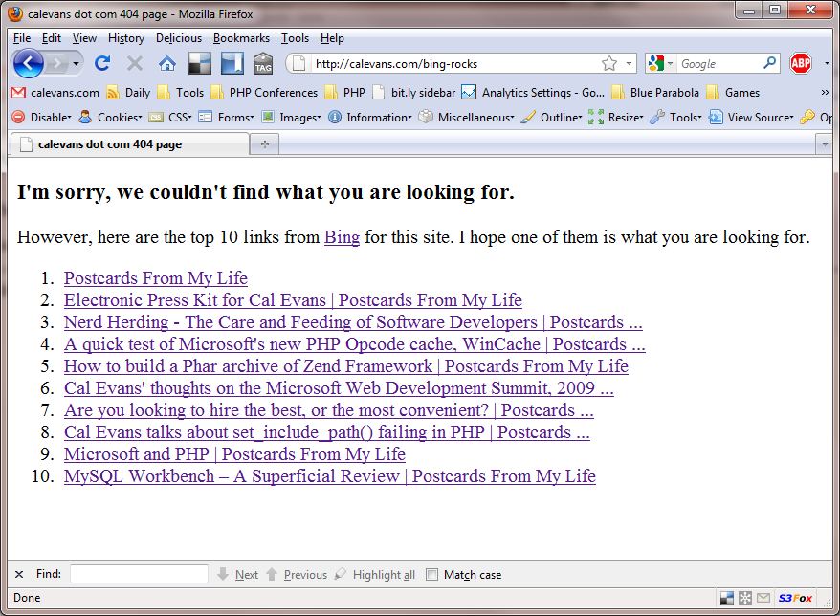Open the recent pages history dropdown
This screenshot has width=840, height=616.
(x=77, y=64)
